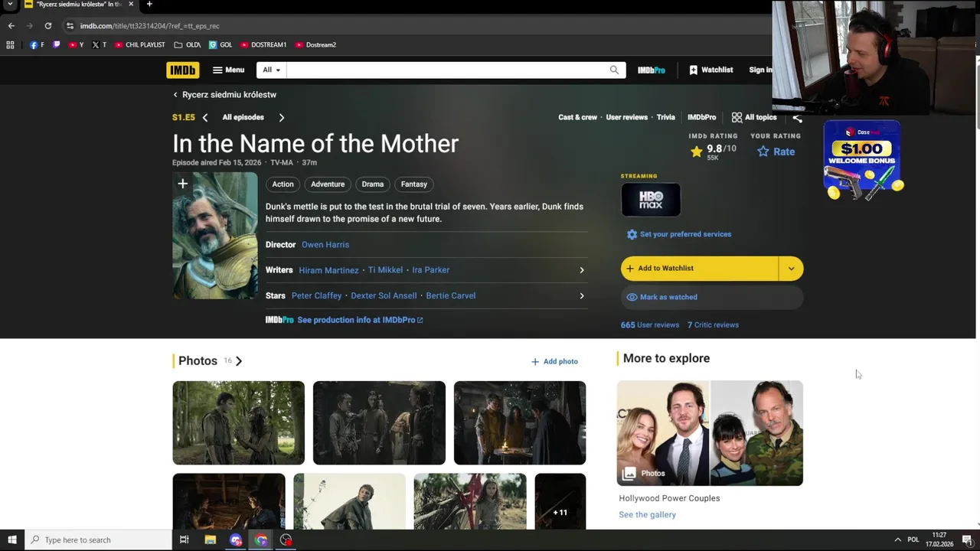The height and width of the screenshot is (551, 980).
Task: Open All topics menu
Action: click(754, 117)
